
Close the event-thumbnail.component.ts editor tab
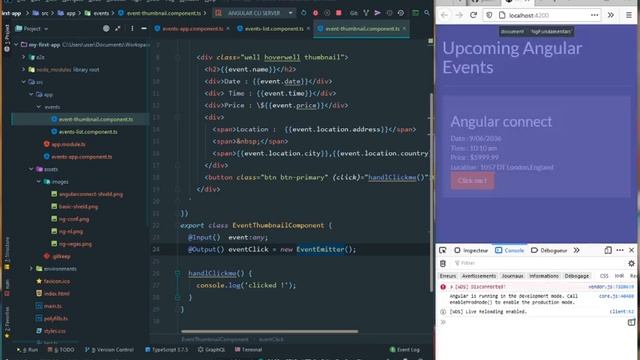click(x=404, y=29)
